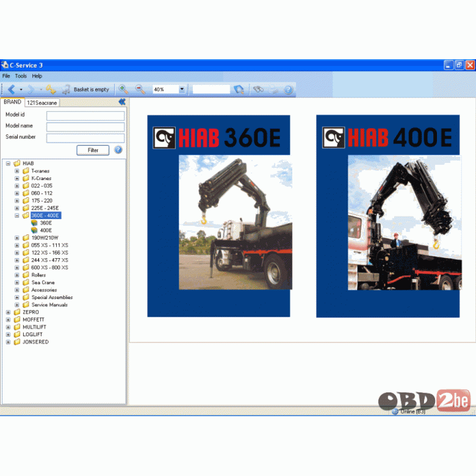Select the 360E model in tree
This screenshot has height=476, width=476.
point(46,223)
